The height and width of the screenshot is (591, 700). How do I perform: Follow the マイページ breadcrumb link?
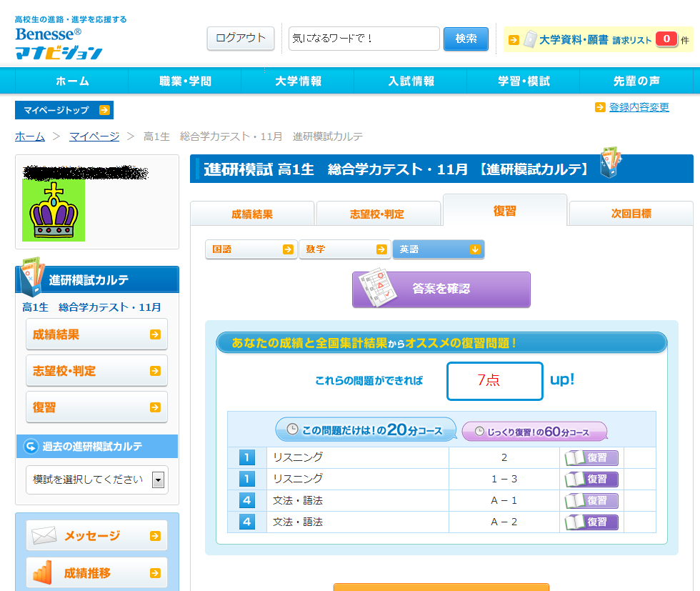coord(94,136)
